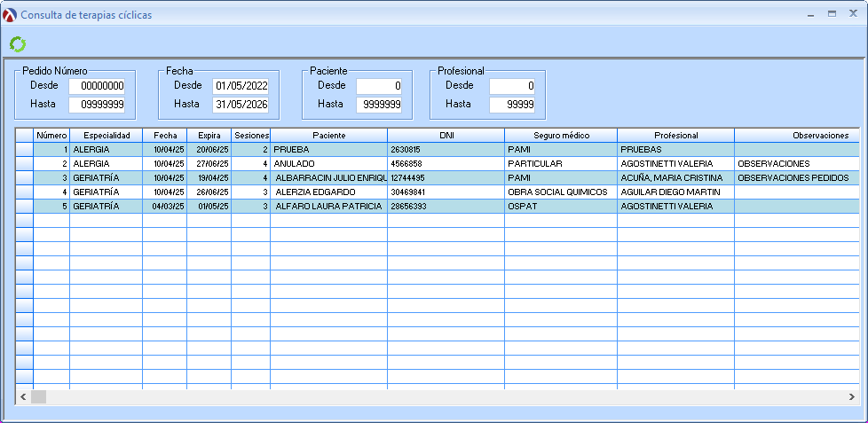Screen dimensions: 868x423
Task: Edit Profesional Hasta field 99999
Action: tap(512, 105)
